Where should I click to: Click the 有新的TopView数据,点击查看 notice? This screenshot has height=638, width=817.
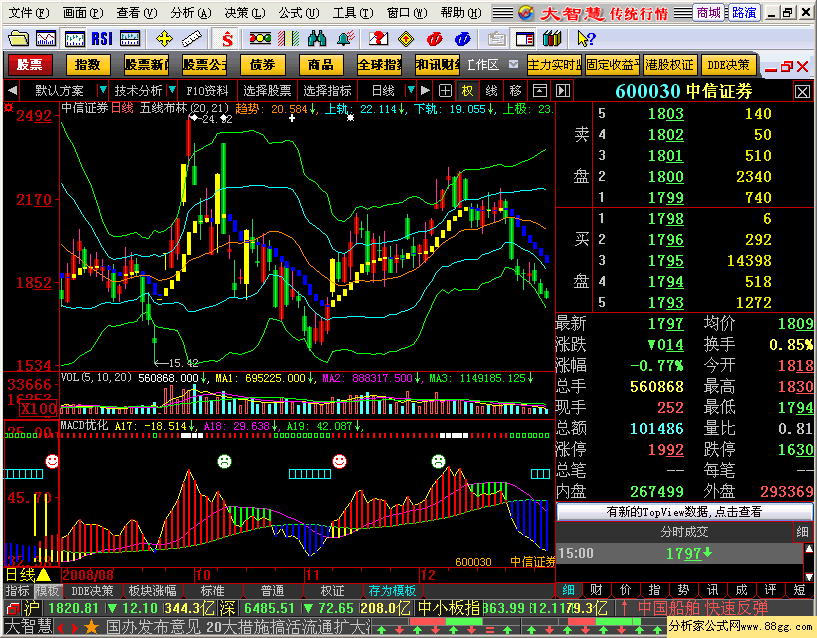point(684,512)
